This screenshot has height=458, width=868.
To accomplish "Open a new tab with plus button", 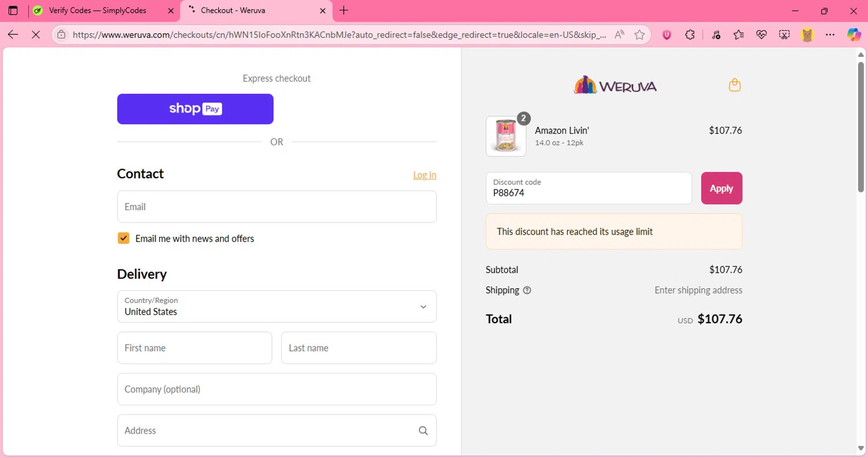I will 344,10.
